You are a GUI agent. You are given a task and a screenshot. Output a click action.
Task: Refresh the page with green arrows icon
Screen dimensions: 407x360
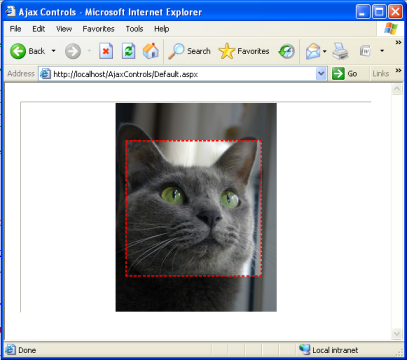coord(128,51)
